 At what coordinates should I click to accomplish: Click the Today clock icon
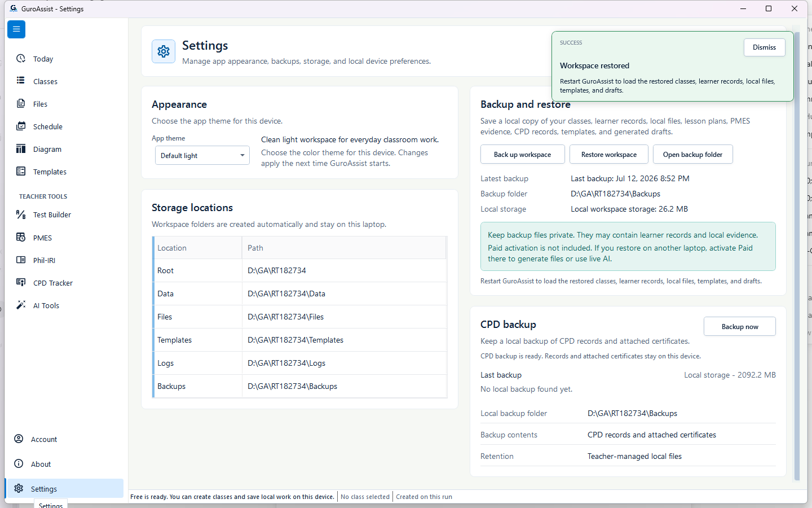[21, 59]
